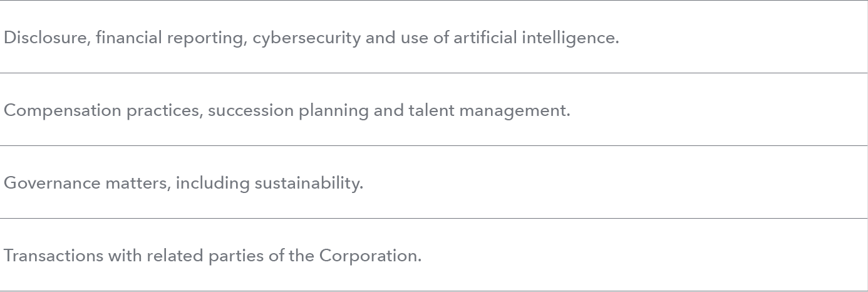Image resolution: width=868 pixels, height=292 pixels.
Task: Click the word "Corporation"
Action: pos(369,256)
